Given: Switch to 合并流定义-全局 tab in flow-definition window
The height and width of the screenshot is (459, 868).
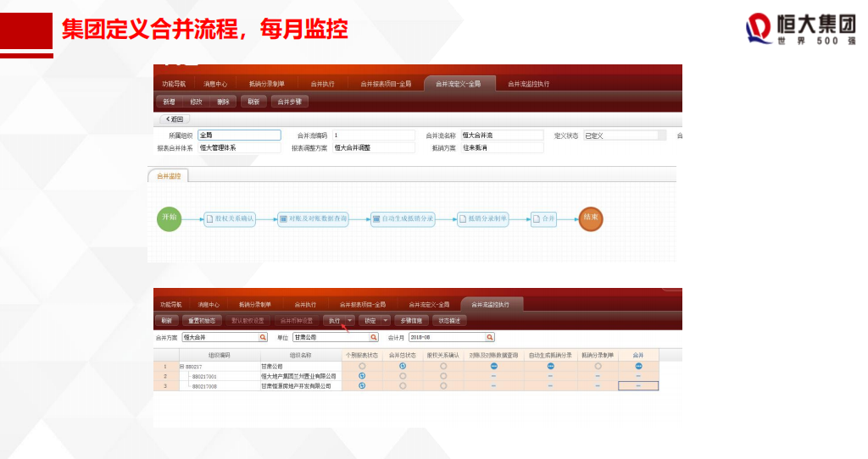Looking at the screenshot, I should tap(459, 84).
